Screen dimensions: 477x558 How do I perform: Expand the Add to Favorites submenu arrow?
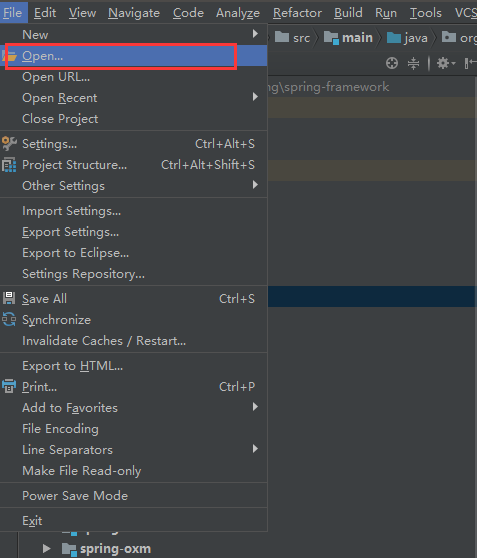255,407
